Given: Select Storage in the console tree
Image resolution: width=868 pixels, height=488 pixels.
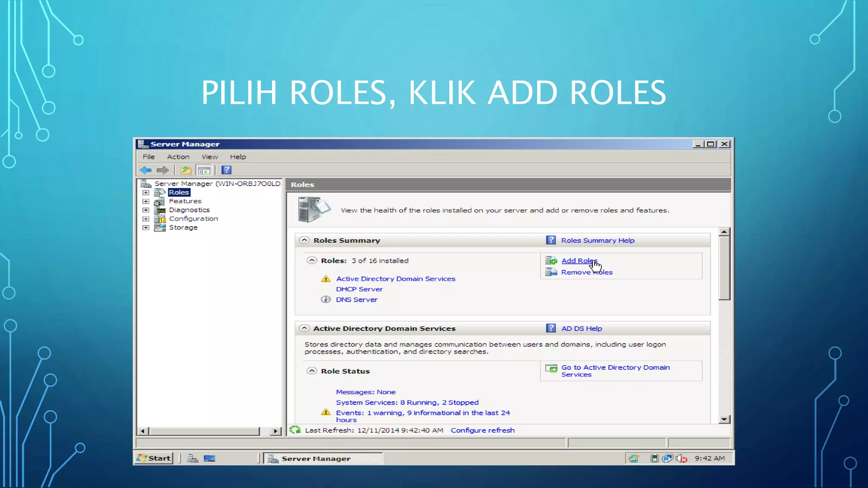Looking at the screenshot, I should coord(184,227).
